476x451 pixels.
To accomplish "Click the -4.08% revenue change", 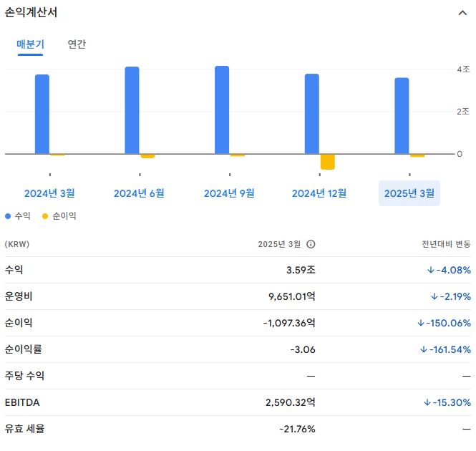I will (x=449, y=270).
